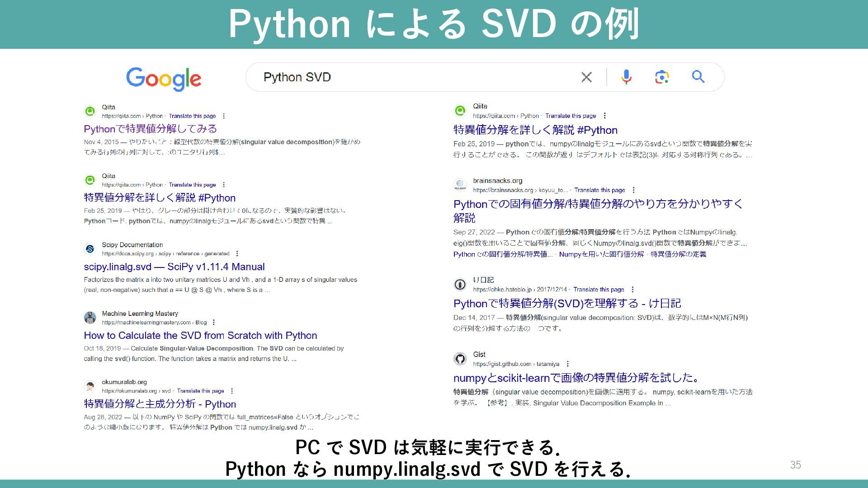
Task: Click the Machine Learning Mastery favicon
Action: pyautogui.click(x=90, y=318)
